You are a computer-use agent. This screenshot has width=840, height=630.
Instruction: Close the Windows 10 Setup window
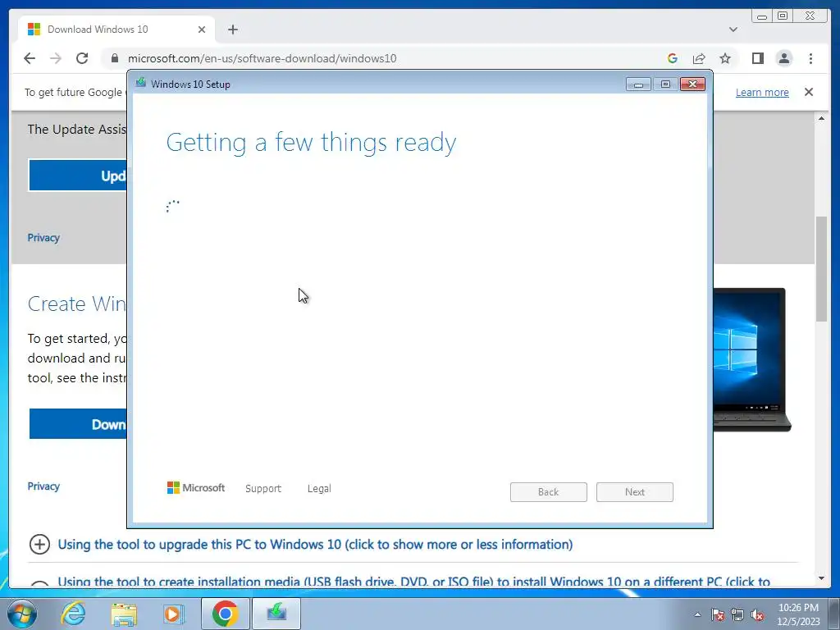pos(692,84)
